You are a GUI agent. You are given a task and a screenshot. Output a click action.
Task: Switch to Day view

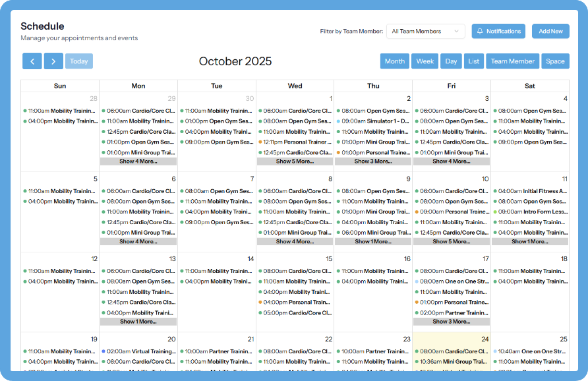point(451,61)
